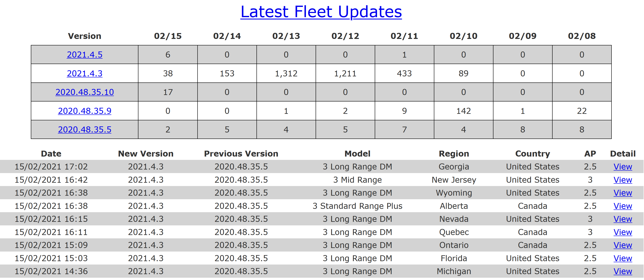This screenshot has width=644, height=280.
Task: Open version 2020.48.35.9 link
Action: (x=85, y=111)
